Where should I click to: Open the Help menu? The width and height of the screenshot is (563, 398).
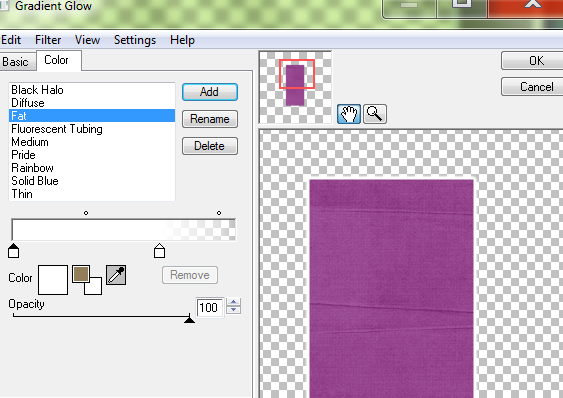[182, 40]
